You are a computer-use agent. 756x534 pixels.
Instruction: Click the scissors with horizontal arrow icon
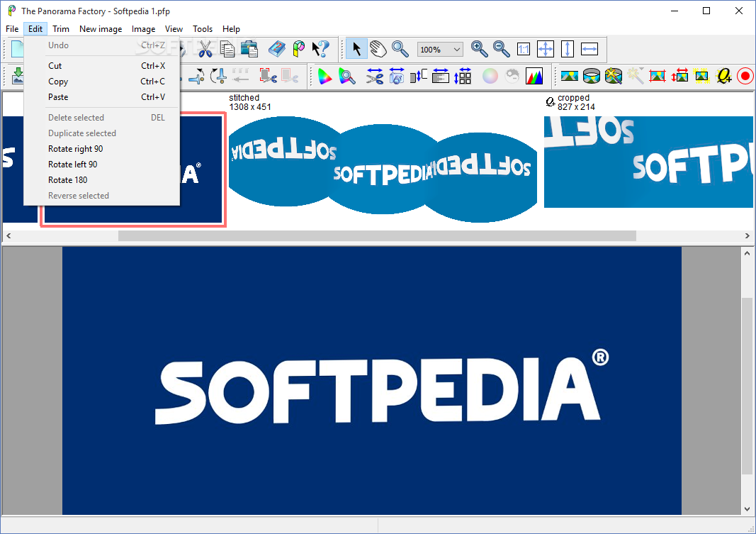click(x=374, y=76)
